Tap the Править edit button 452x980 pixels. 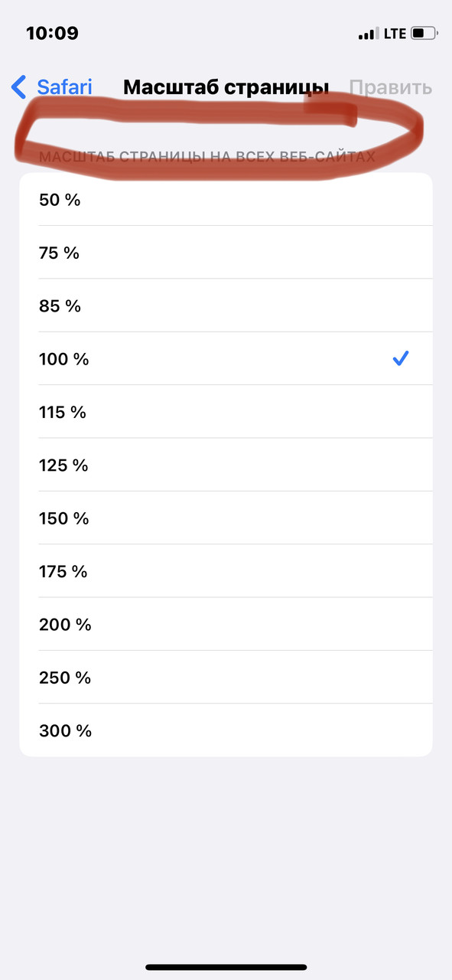[x=391, y=87]
